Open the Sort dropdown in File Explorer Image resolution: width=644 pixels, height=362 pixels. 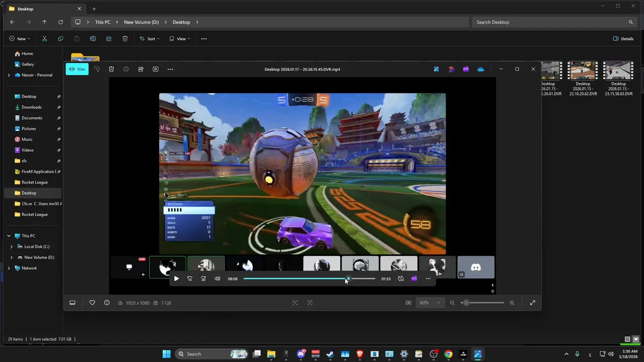[149, 39]
